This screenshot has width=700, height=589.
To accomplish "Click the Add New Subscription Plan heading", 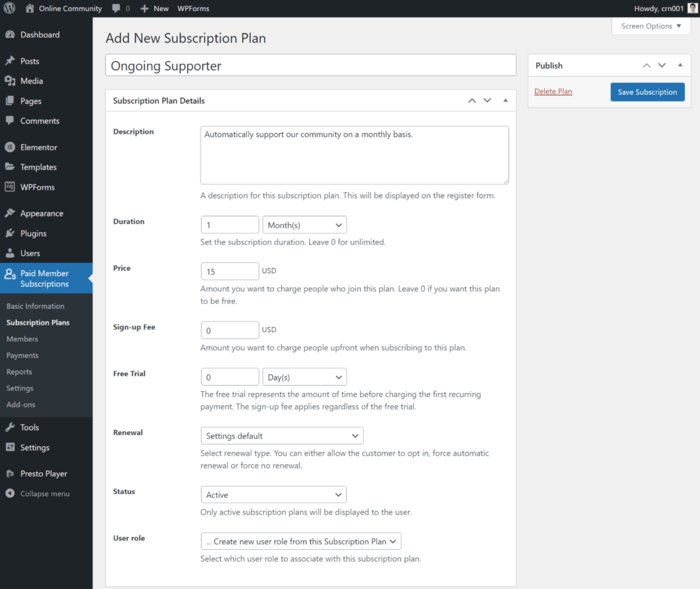I will pyautogui.click(x=186, y=38).
